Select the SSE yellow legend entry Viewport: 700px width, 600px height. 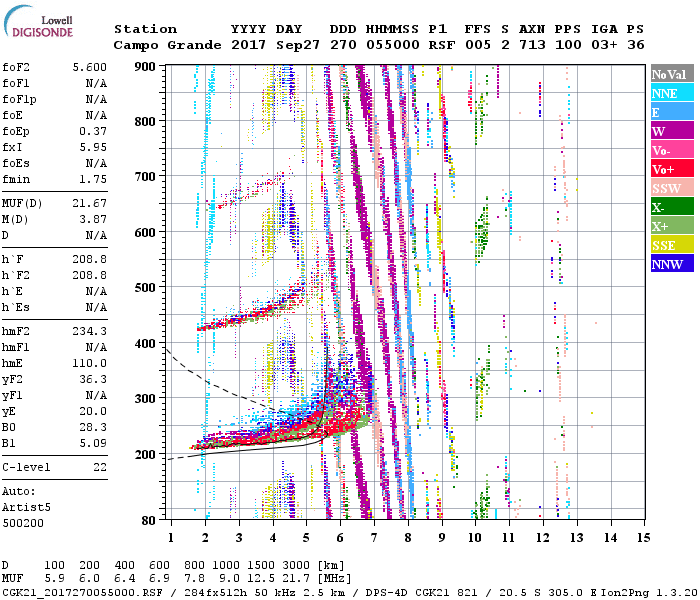(x=671, y=245)
